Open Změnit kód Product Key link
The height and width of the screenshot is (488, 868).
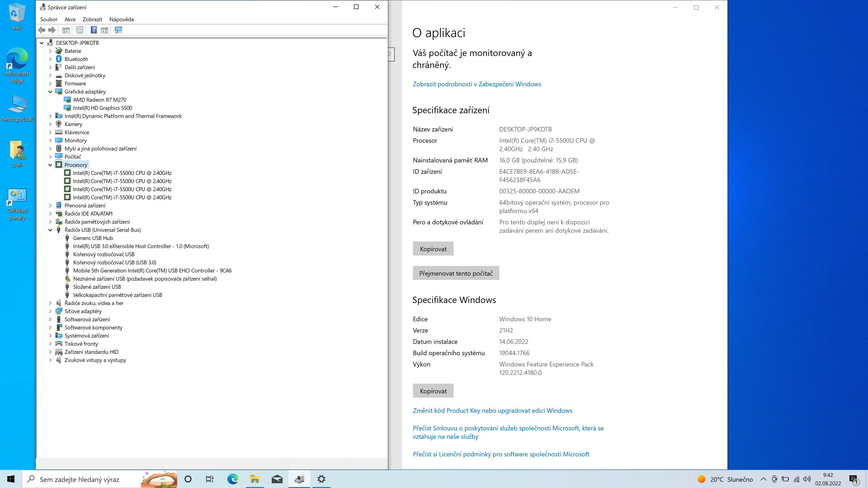pos(492,411)
